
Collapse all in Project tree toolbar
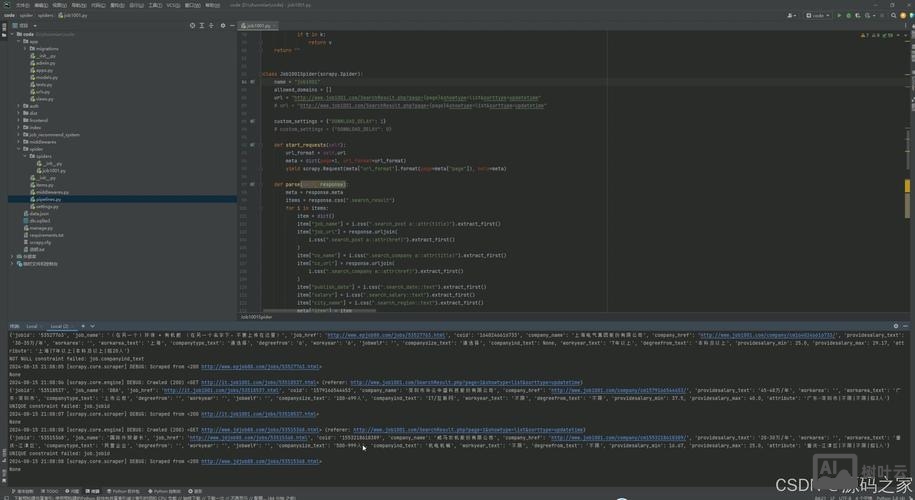[212, 25]
